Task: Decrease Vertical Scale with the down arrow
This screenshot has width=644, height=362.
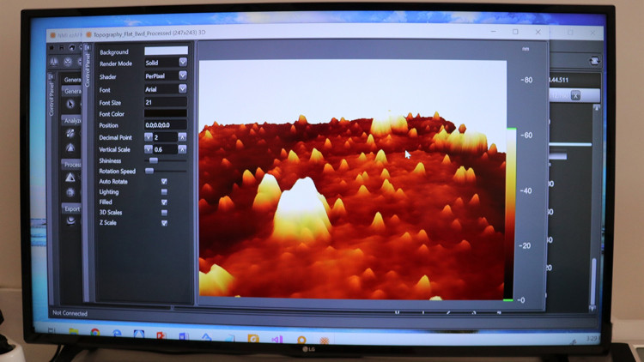Action: click(149, 150)
